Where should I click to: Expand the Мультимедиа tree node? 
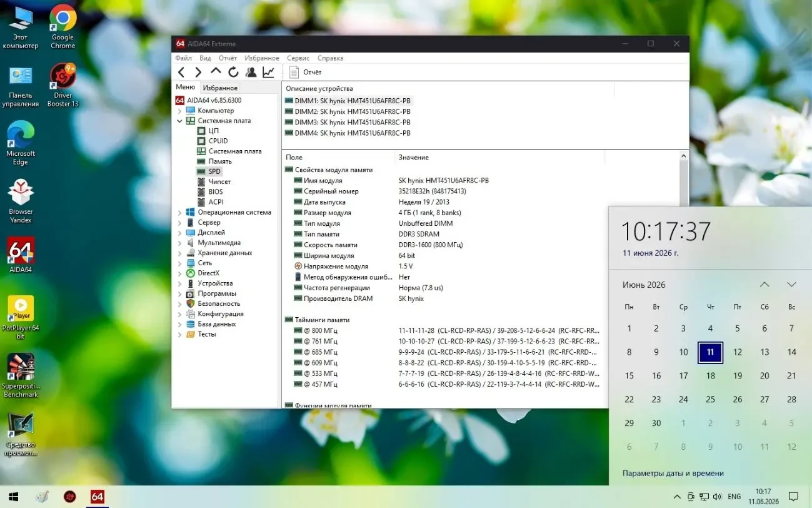tap(180, 243)
